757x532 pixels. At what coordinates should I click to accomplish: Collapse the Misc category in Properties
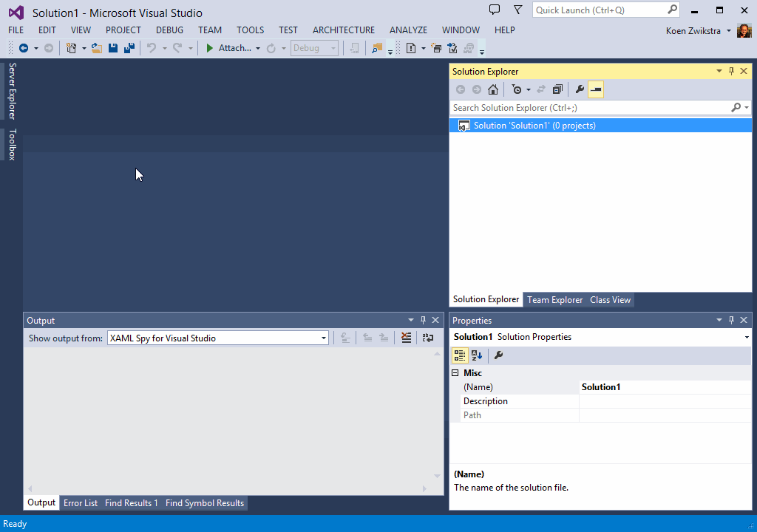(x=455, y=373)
